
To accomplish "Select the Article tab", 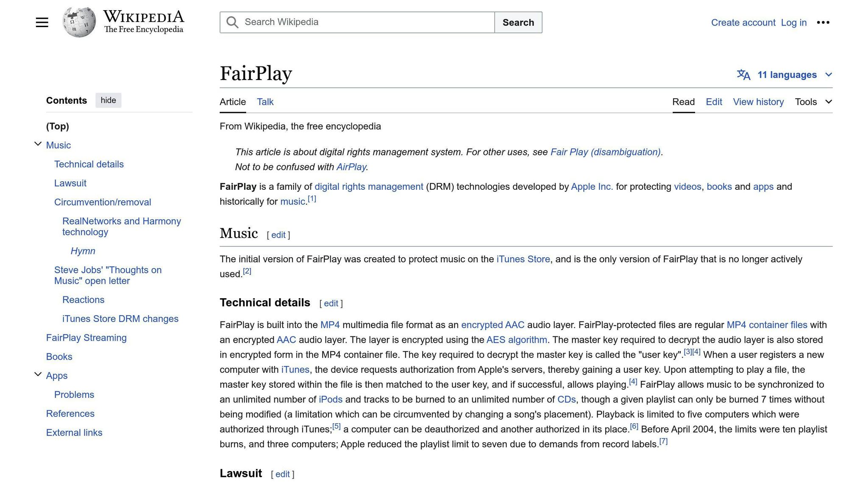I will click(x=233, y=102).
